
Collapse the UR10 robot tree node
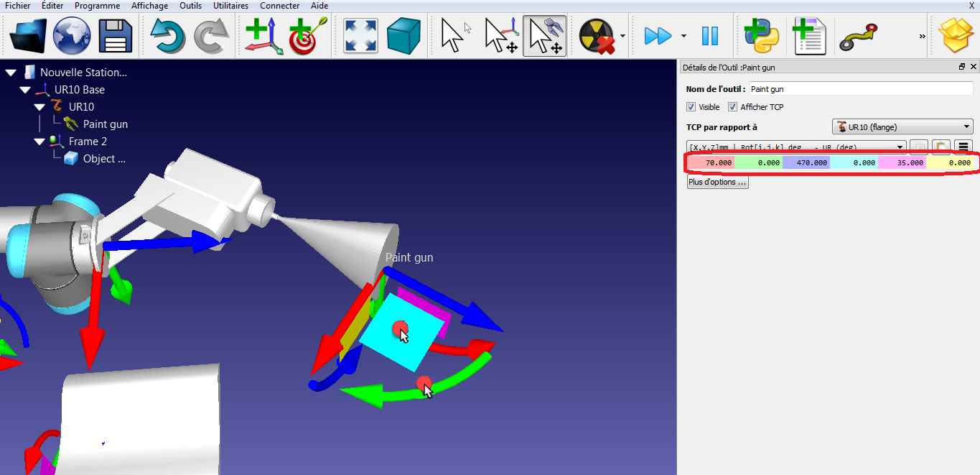[39, 107]
